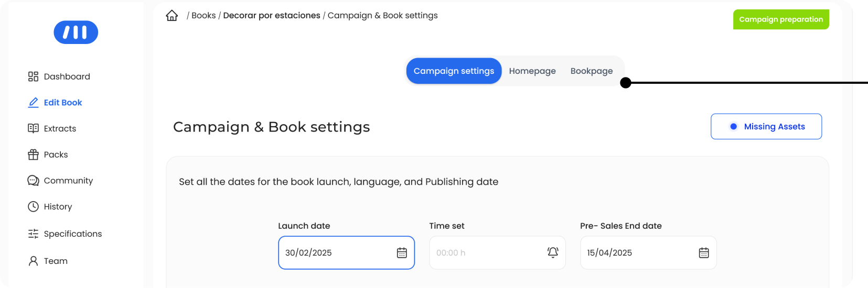This screenshot has width=868, height=288.
Task: Click the alarm bell icon in Time set
Action: click(x=553, y=252)
